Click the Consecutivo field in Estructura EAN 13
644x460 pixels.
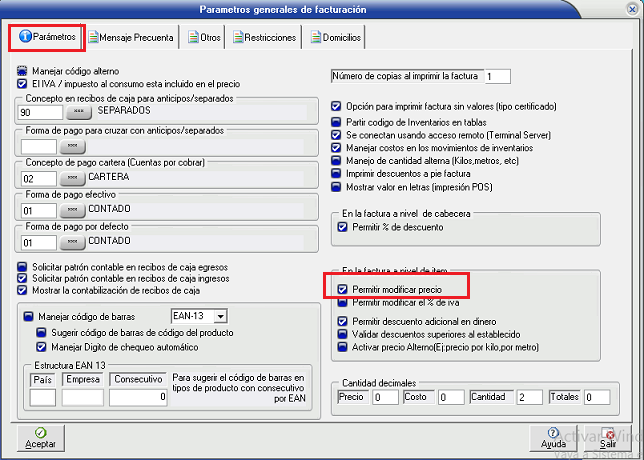tap(137, 397)
